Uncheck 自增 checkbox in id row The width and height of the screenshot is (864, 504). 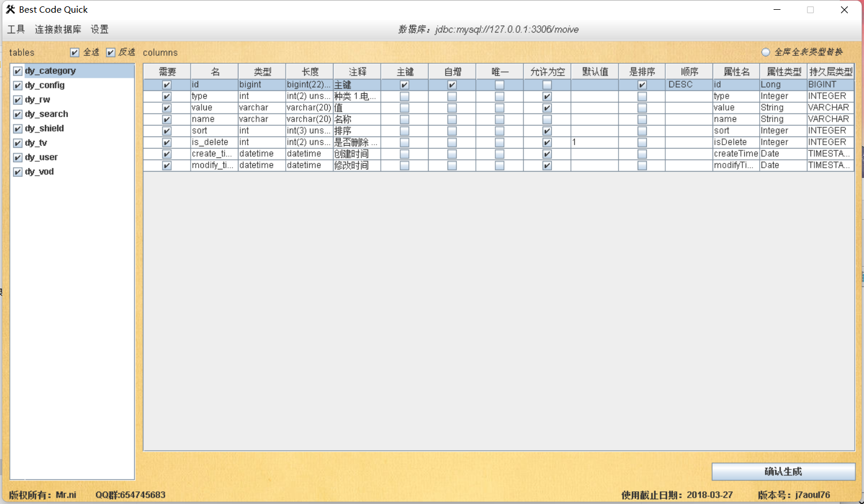point(452,85)
